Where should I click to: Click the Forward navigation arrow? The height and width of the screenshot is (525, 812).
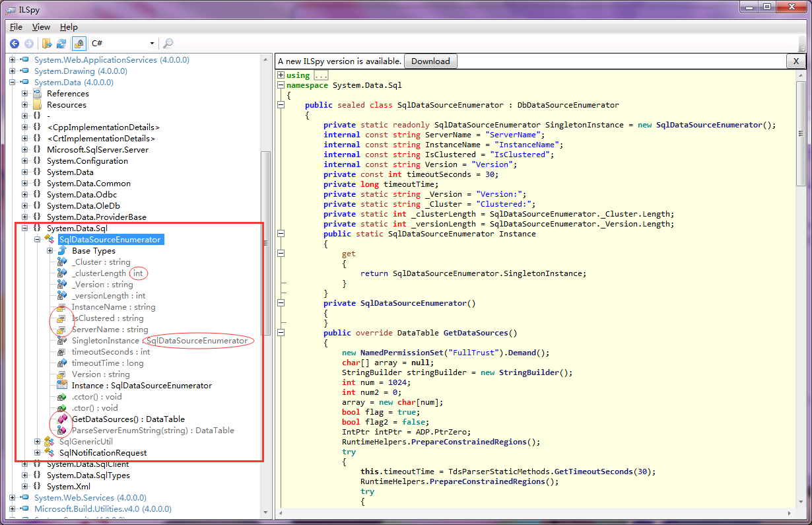pos(28,44)
